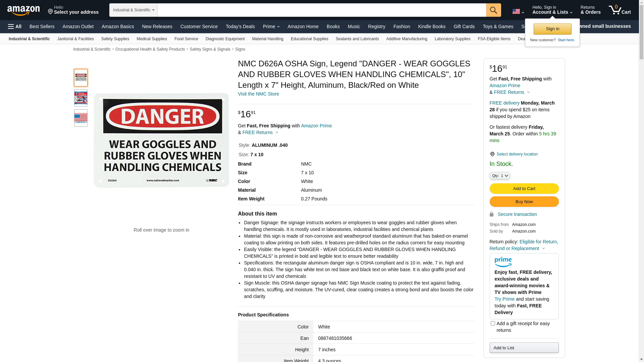Click the search magnifier button

(493, 10)
